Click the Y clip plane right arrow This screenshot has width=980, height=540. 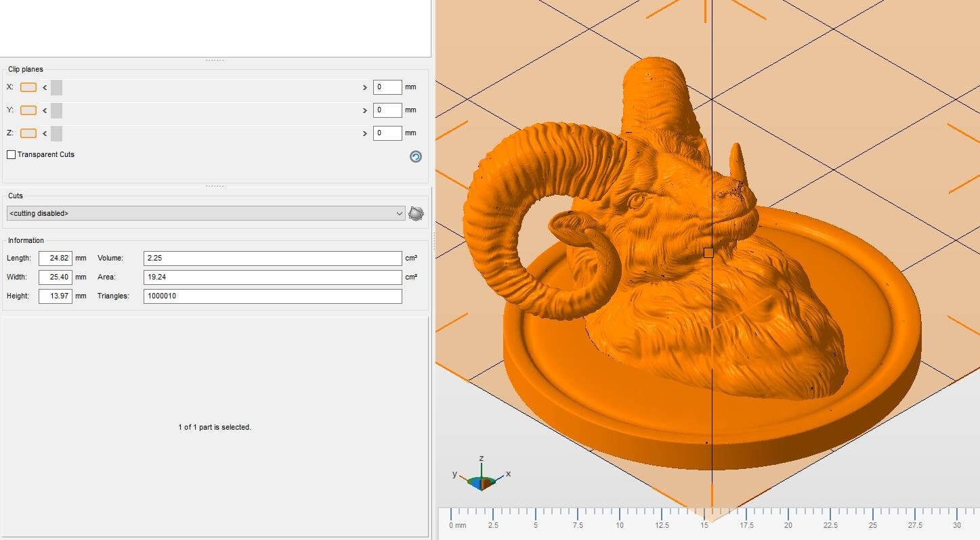pyautogui.click(x=365, y=110)
